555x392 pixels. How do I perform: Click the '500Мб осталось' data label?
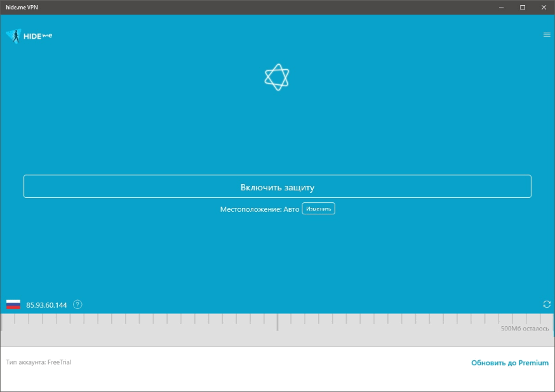[525, 329]
